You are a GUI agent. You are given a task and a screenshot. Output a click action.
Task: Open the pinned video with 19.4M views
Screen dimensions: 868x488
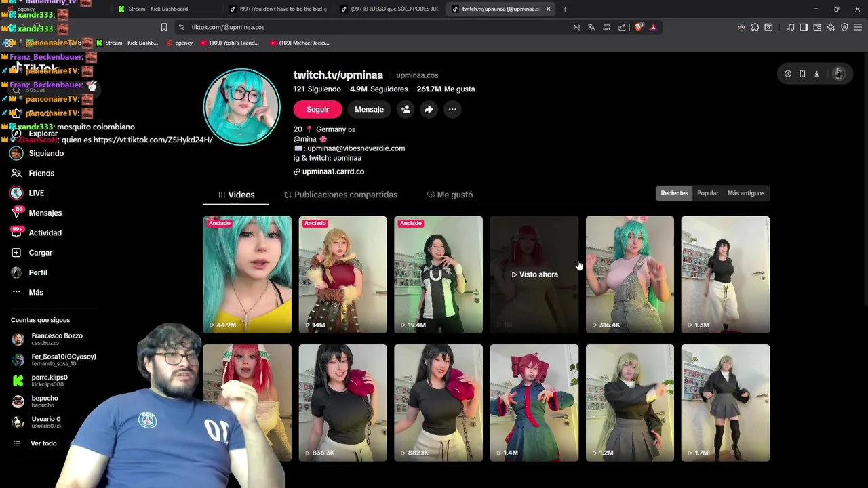click(x=438, y=274)
